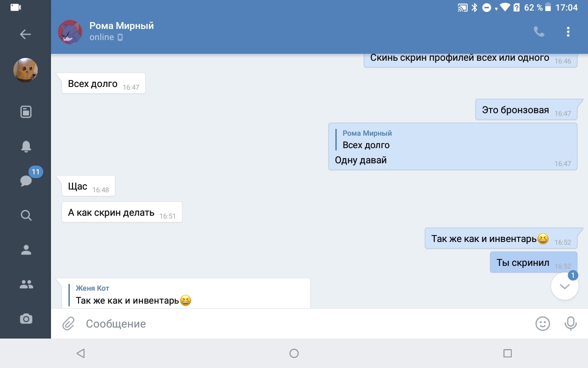Open the three-dot chat options menu

coord(568,32)
